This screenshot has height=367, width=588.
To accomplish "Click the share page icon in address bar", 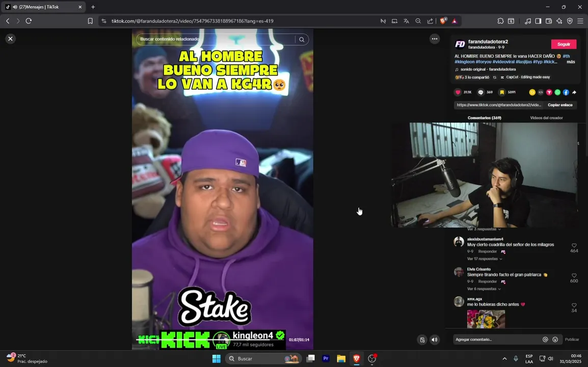I will (x=430, y=21).
